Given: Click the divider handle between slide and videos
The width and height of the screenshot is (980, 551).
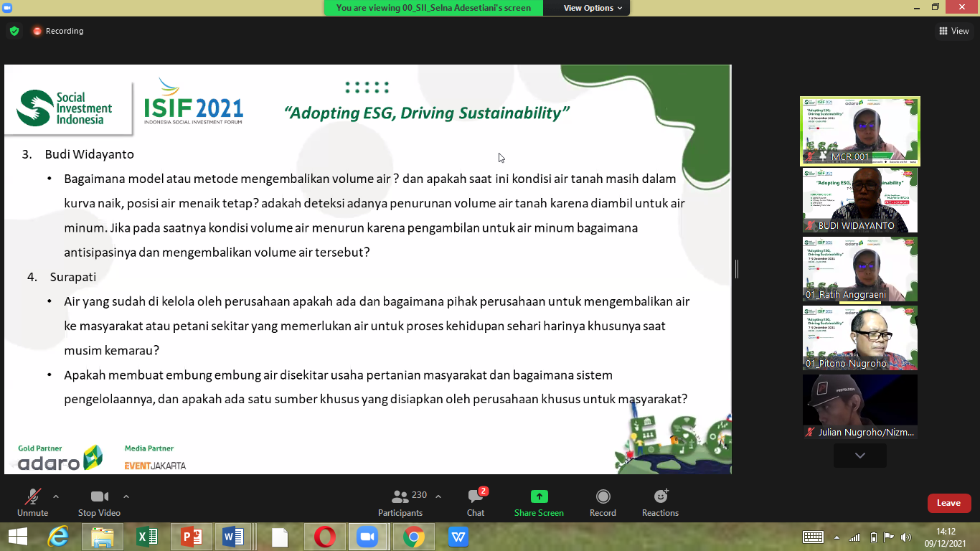Looking at the screenshot, I should pyautogui.click(x=737, y=269).
